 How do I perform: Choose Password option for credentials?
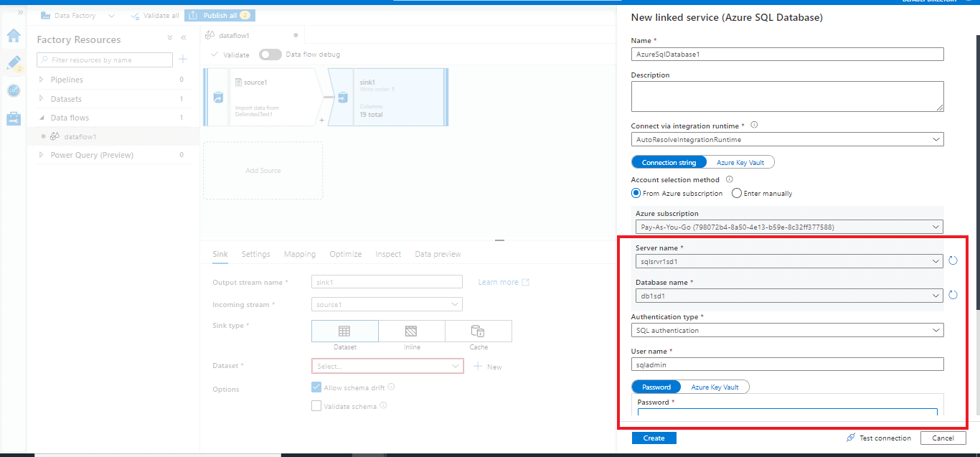coord(656,387)
